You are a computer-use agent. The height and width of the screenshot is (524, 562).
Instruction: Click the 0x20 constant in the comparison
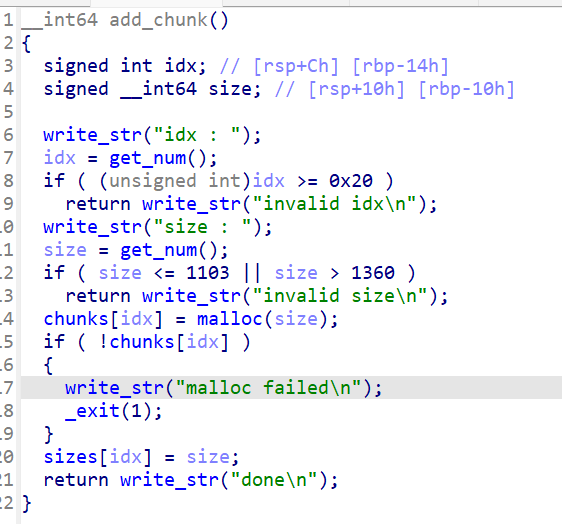(x=351, y=181)
